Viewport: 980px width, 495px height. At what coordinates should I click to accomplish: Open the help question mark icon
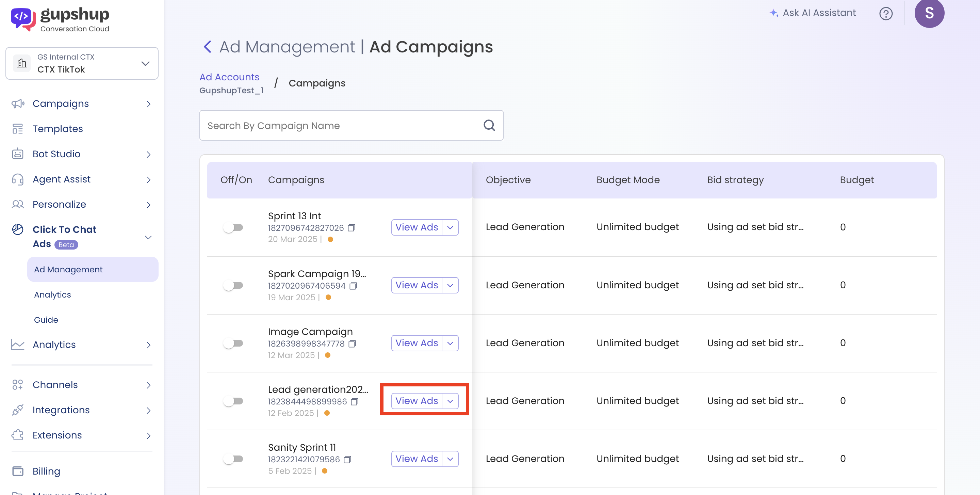click(x=886, y=14)
